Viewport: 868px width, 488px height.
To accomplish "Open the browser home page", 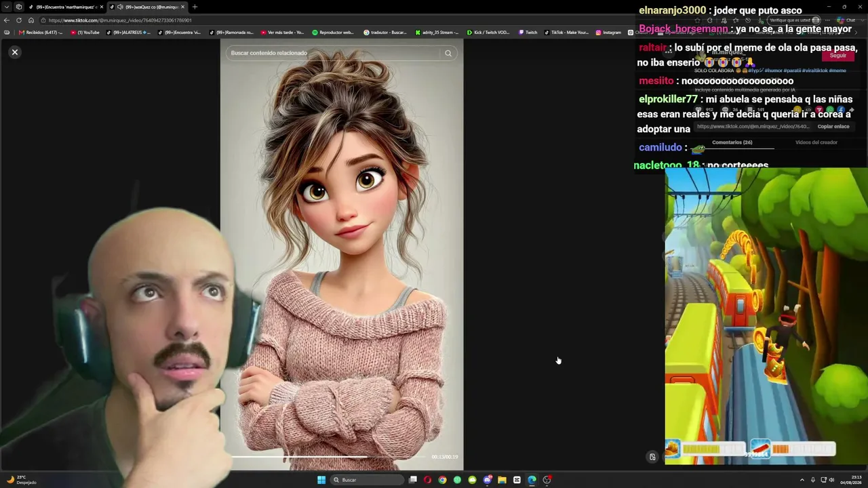I will click(31, 20).
